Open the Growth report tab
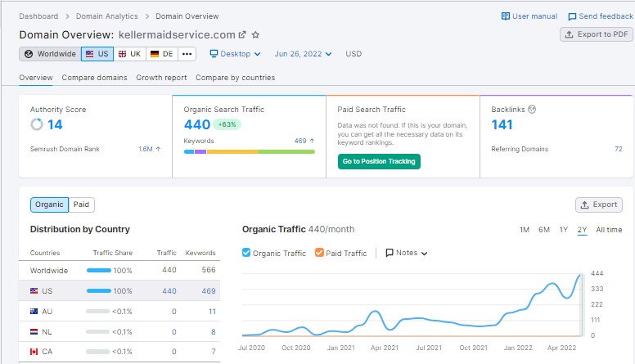Screen dimensions: 635x364 click(161, 78)
